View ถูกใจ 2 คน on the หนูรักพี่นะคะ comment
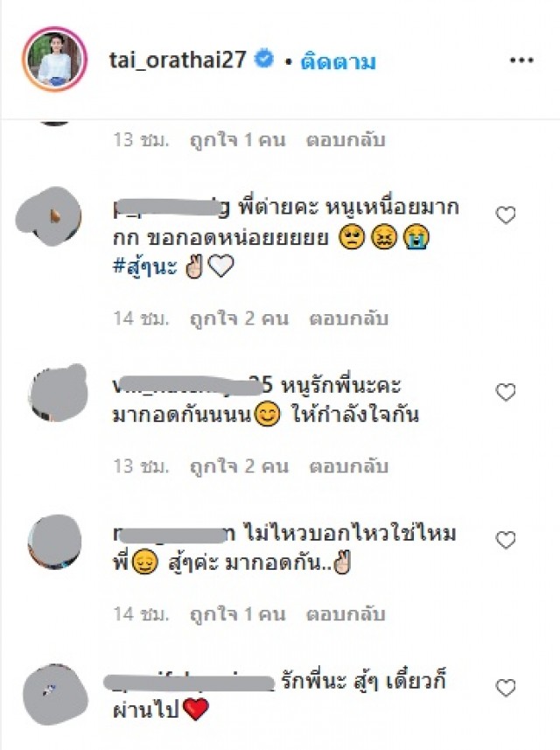This screenshot has height=750, width=560. point(239,466)
